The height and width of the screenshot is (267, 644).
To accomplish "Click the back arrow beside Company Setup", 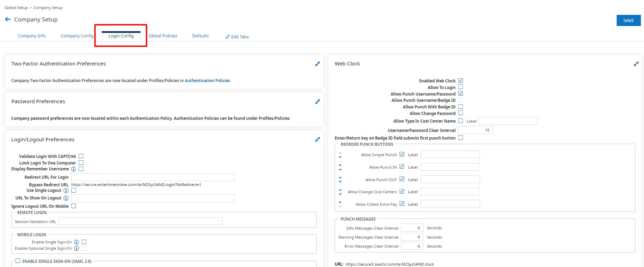I will pyautogui.click(x=8, y=19).
